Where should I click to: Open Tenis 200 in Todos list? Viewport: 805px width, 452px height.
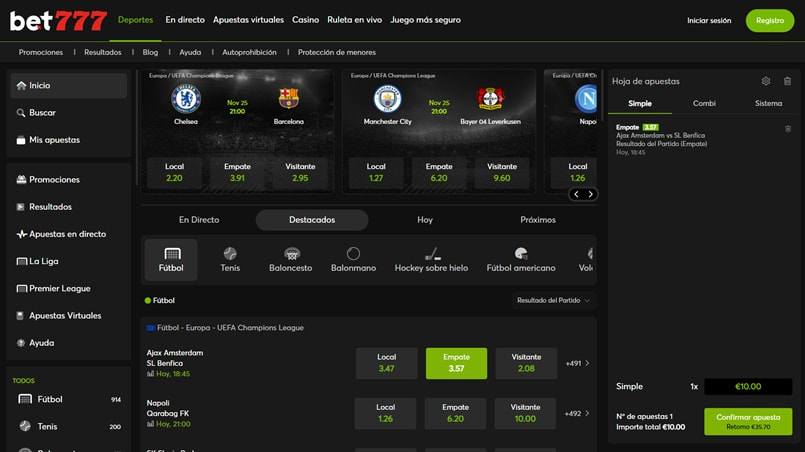click(69, 426)
